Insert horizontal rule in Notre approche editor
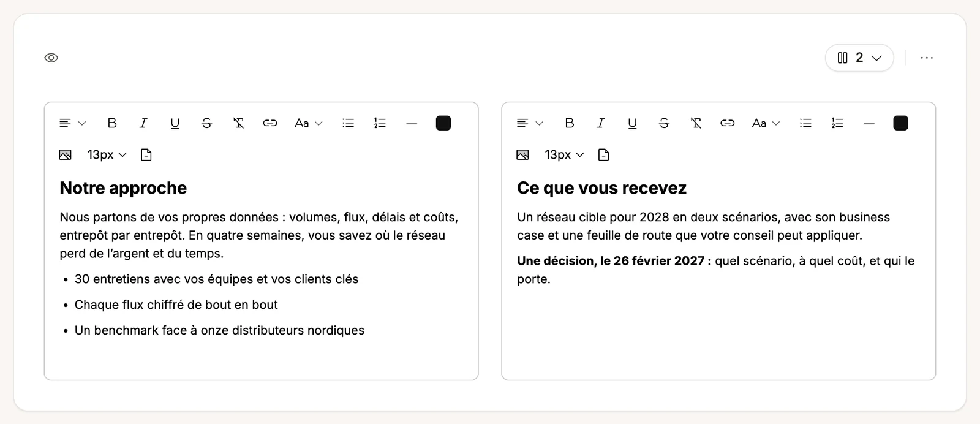 412,123
